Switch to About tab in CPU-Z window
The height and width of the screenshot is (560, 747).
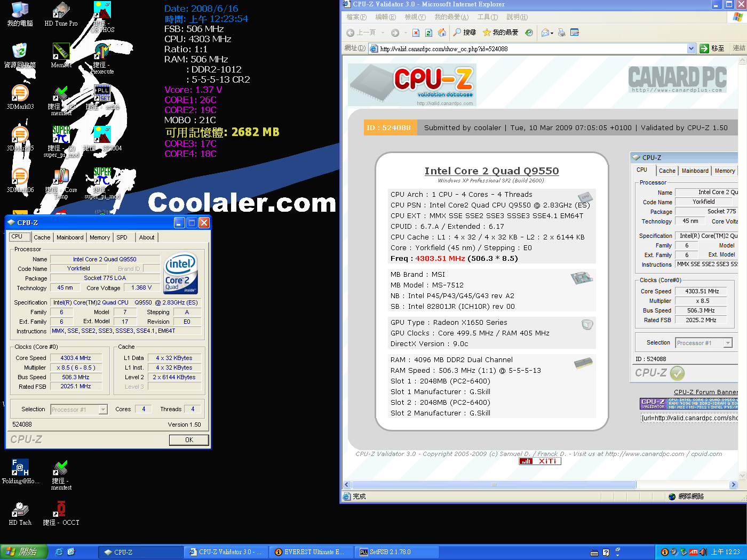(x=147, y=237)
